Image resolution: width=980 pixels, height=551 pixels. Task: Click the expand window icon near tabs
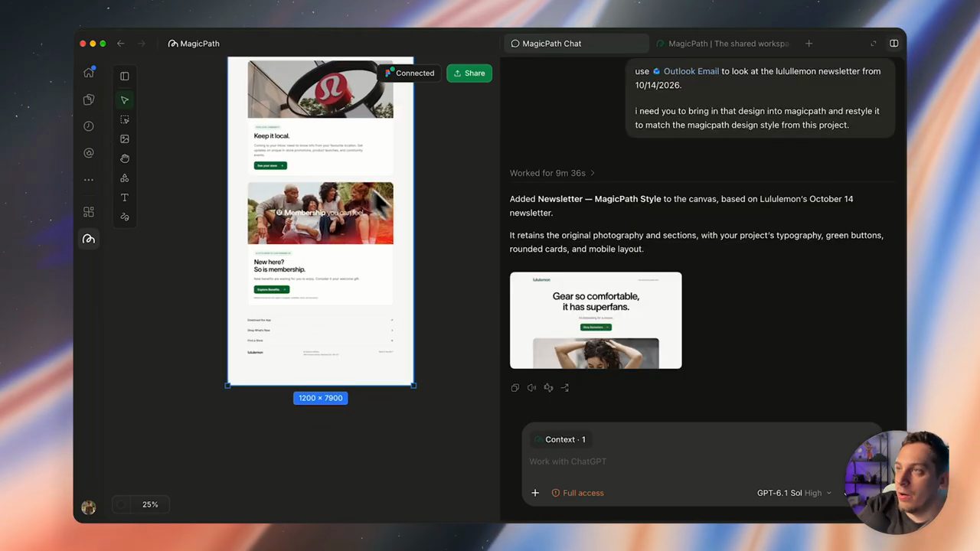[874, 44]
